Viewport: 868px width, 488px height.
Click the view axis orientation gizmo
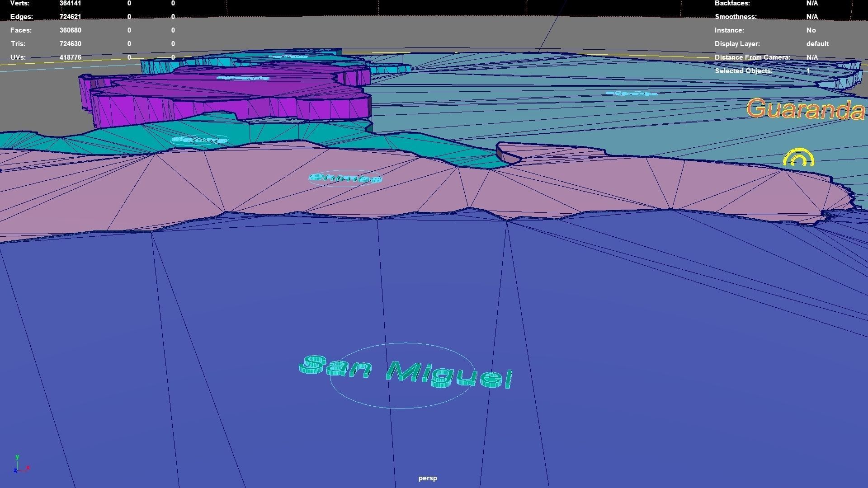(x=21, y=464)
